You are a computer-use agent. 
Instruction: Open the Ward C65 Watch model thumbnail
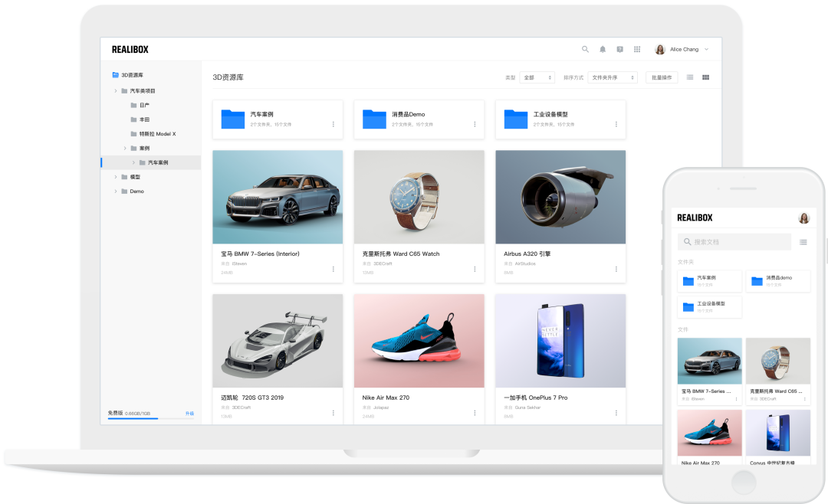point(419,197)
